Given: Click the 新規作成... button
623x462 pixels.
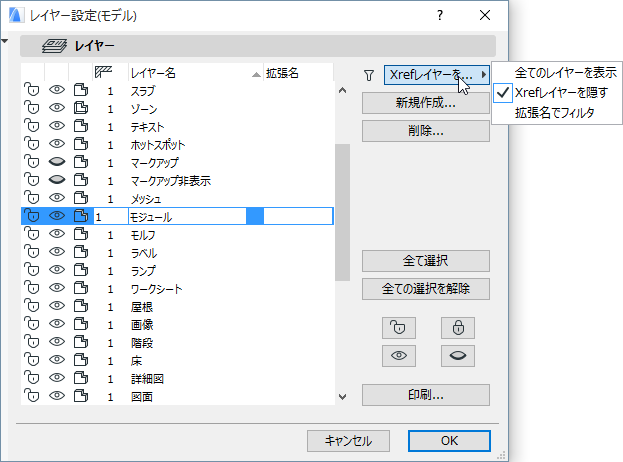Looking at the screenshot, I should 425,103.
